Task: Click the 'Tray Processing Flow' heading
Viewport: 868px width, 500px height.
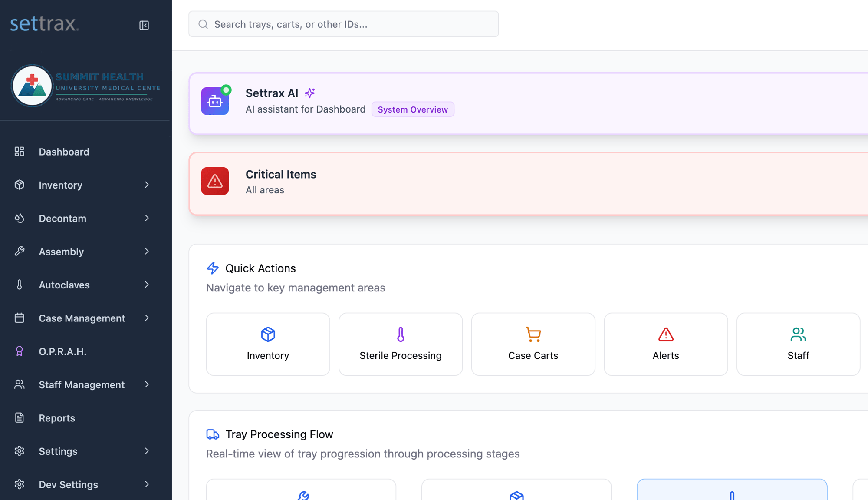Action: tap(279, 434)
